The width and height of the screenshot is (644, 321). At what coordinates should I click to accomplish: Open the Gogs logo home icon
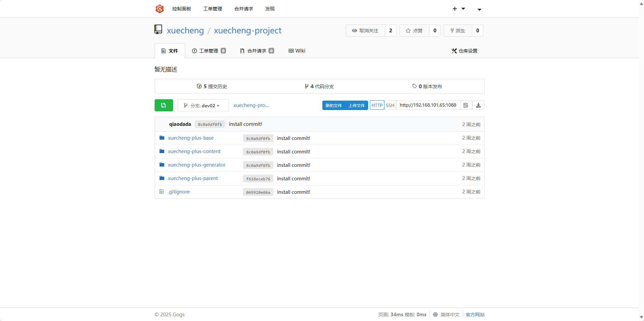160,9
